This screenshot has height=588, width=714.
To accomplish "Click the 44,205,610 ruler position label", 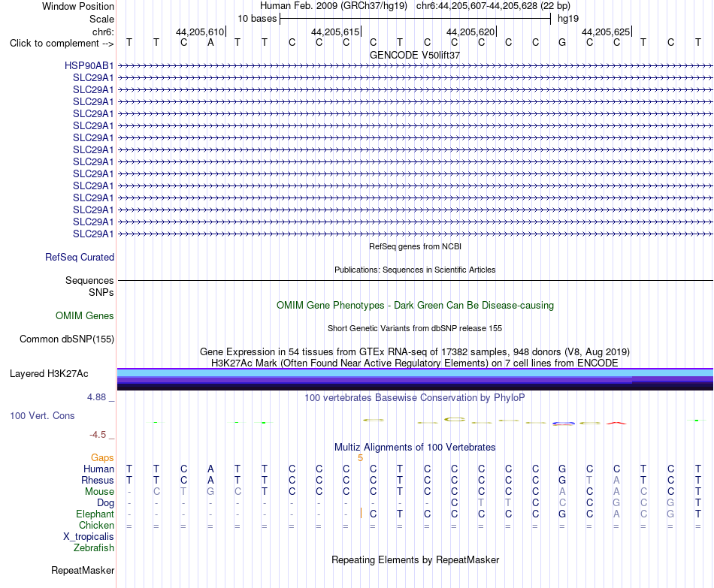I will tap(200, 32).
